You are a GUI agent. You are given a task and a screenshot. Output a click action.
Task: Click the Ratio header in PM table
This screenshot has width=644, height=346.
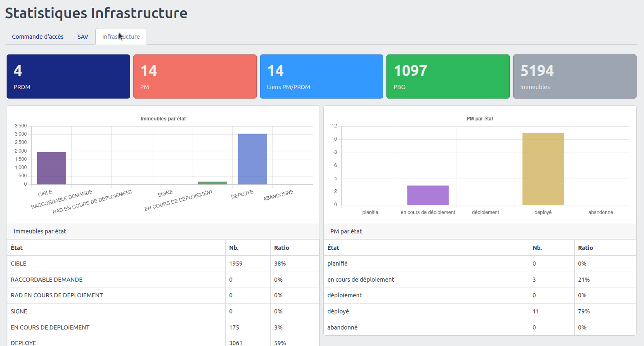click(585, 248)
